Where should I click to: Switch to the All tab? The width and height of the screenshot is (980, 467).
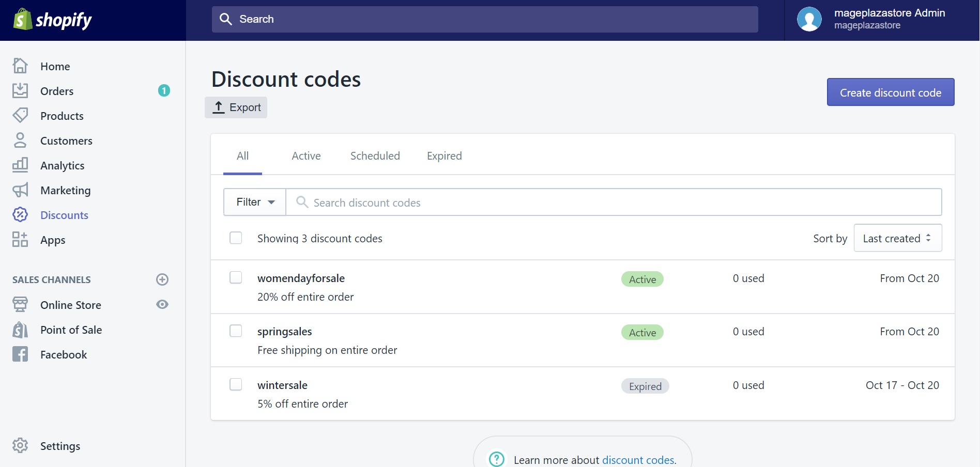pyautogui.click(x=242, y=156)
